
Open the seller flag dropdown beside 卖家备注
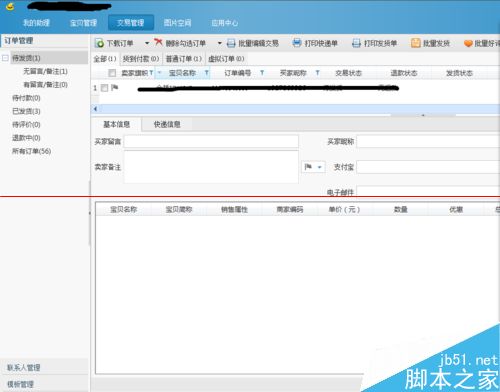(x=313, y=167)
